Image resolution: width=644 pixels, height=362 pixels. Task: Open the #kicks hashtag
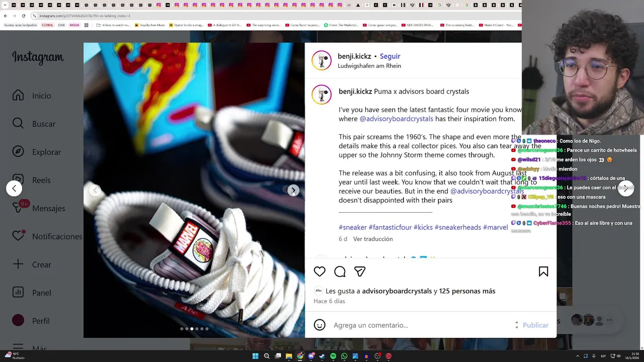click(423, 227)
